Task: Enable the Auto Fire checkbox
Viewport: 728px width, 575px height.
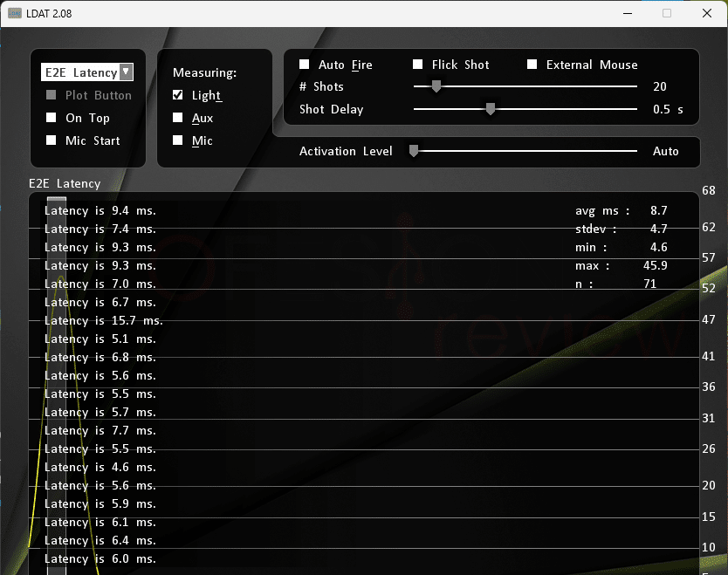Action: click(304, 64)
